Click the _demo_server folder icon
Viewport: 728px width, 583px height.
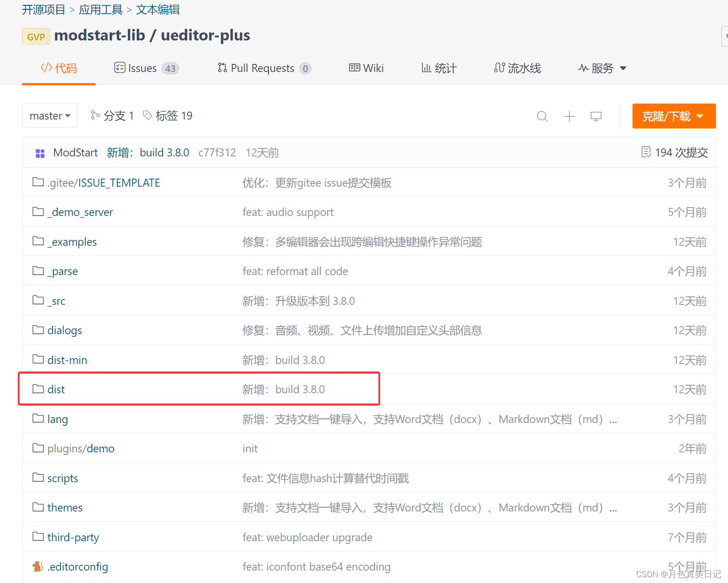[x=38, y=211]
